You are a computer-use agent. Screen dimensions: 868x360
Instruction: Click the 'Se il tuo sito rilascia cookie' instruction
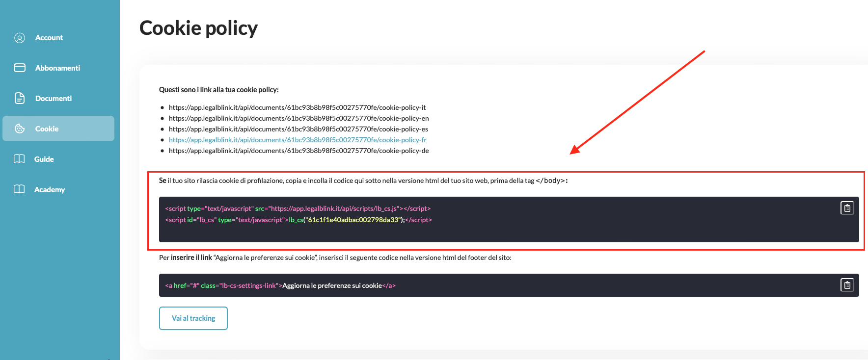[x=363, y=180]
